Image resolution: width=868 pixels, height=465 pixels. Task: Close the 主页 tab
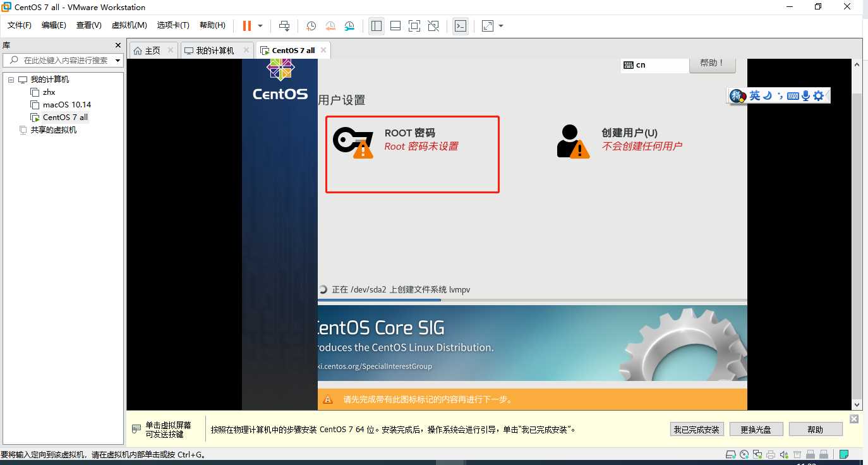(171, 50)
